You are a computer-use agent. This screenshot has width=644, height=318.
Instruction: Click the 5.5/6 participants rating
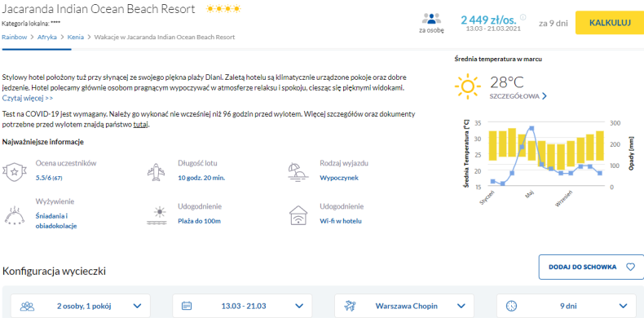(x=49, y=178)
